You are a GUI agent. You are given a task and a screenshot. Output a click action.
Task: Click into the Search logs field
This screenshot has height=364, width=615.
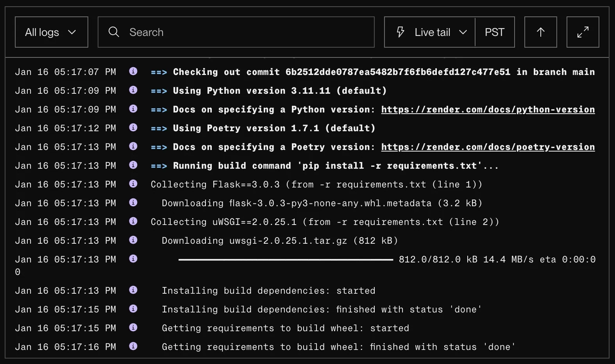click(x=236, y=32)
